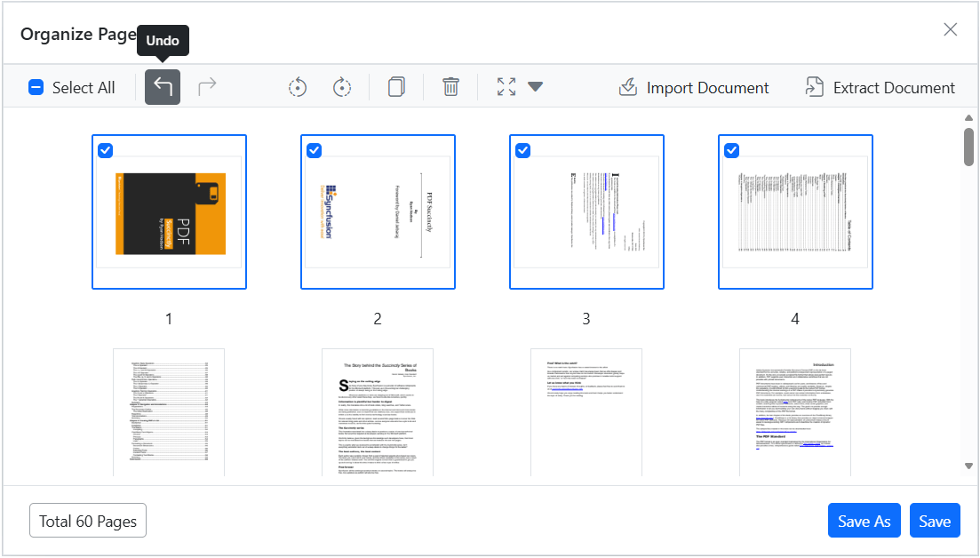The width and height of the screenshot is (980, 558).
Task: Click the Redo arrow icon
Action: 207,87
